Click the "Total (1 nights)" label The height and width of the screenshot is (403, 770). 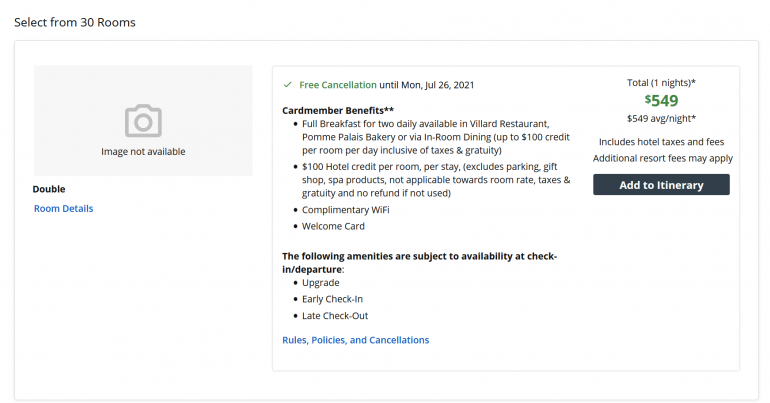(x=661, y=81)
